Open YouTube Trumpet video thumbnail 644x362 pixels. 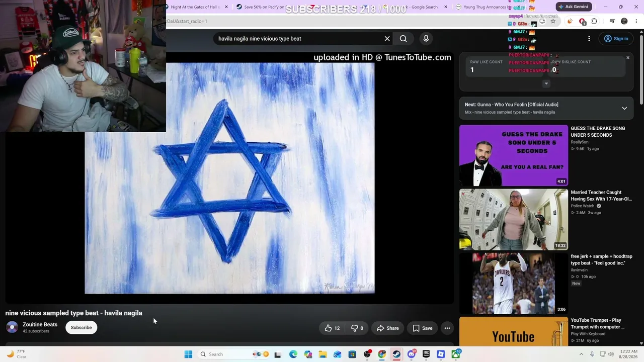514,331
